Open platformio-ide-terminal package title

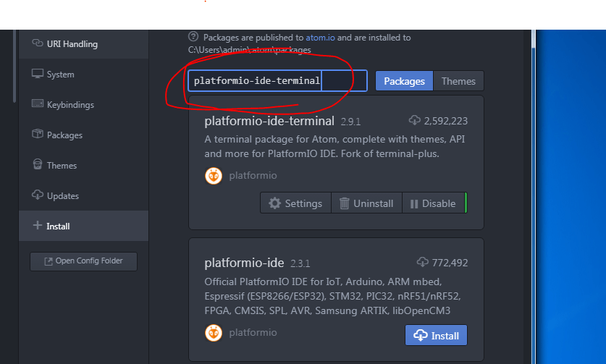click(x=269, y=121)
